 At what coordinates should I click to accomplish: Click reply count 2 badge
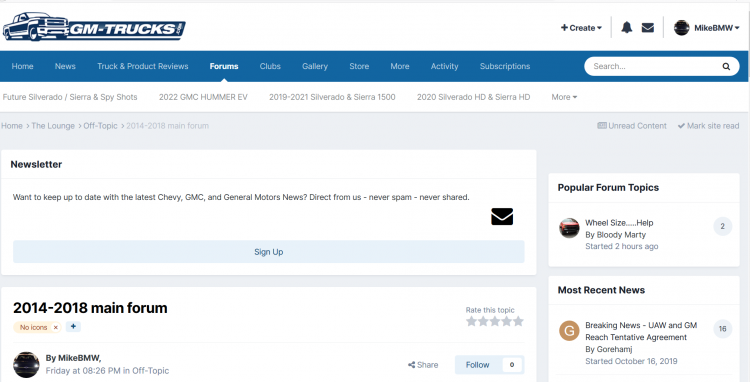pos(723,226)
